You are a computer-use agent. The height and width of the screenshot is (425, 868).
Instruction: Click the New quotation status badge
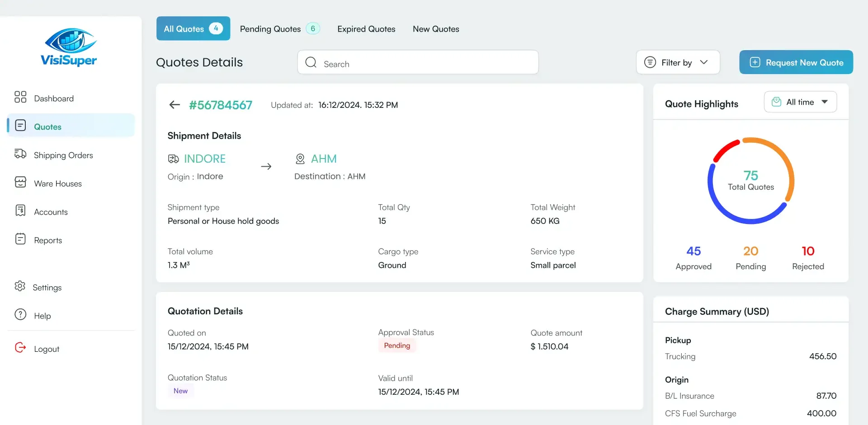[180, 391]
